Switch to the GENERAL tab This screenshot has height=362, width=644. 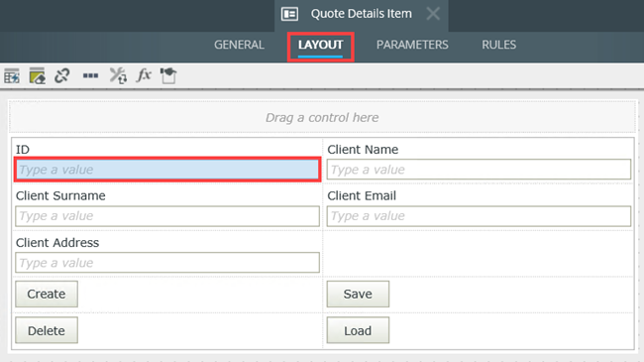(239, 45)
